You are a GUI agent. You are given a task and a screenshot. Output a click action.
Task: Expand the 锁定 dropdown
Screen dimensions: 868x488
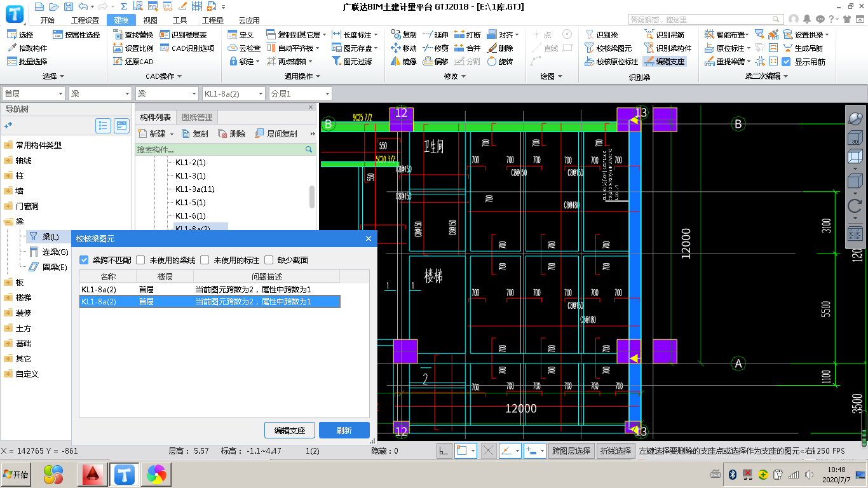coord(257,62)
